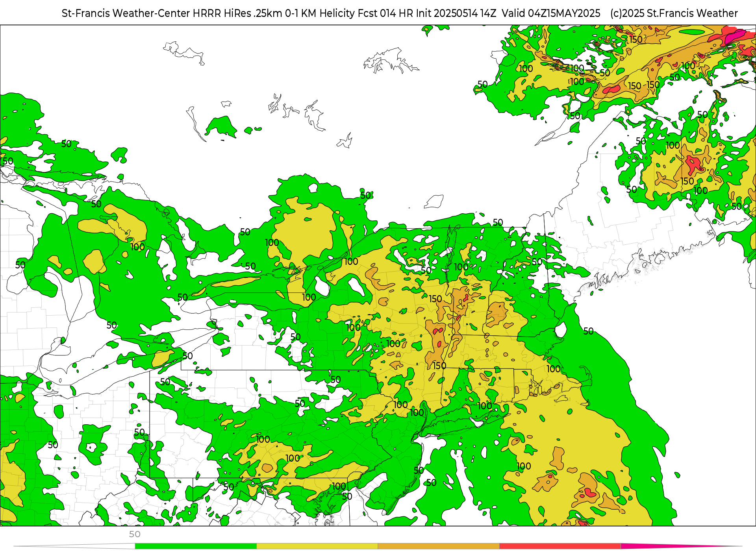The width and height of the screenshot is (756, 551).
Task: Click the '(c)2025 St.Francis Weather' copyright text
Action: pos(674,13)
